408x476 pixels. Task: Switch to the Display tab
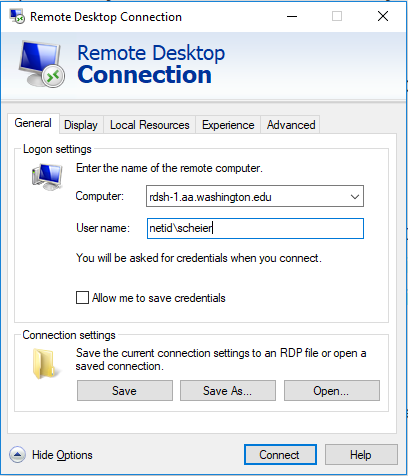point(81,125)
